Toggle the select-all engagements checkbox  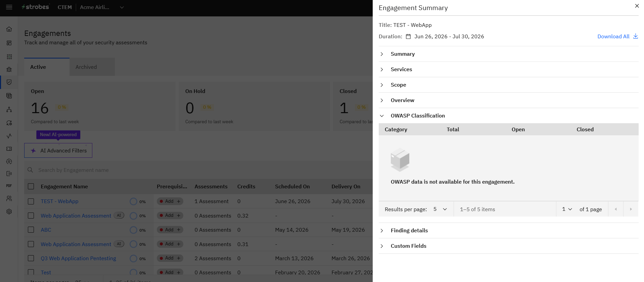tap(31, 186)
